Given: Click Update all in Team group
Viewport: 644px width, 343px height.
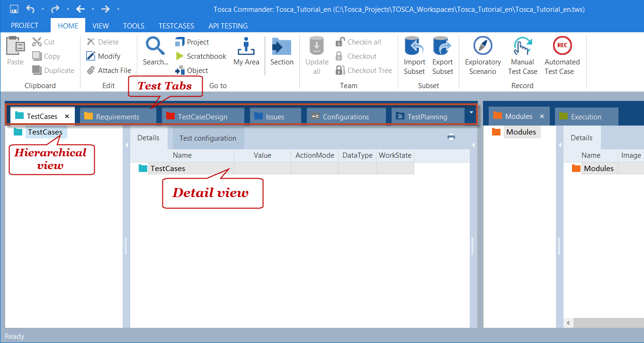Looking at the screenshot, I should (x=317, y=56).
